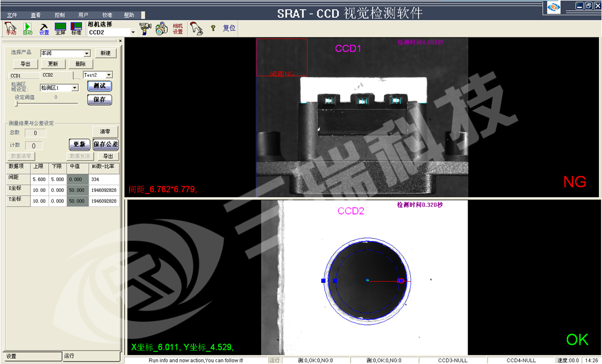
Task: Click the video camera toolbar icon
Action: point(145,29)
